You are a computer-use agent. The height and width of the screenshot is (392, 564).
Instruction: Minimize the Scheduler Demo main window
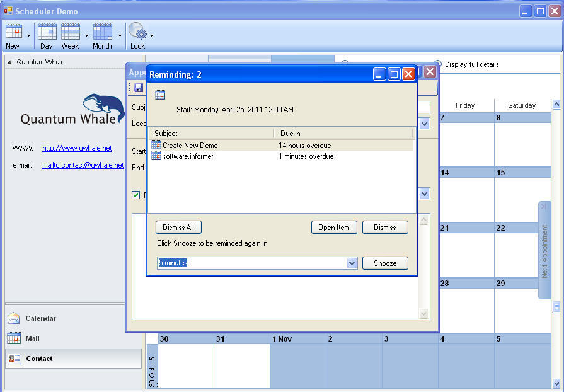[526, 11]
